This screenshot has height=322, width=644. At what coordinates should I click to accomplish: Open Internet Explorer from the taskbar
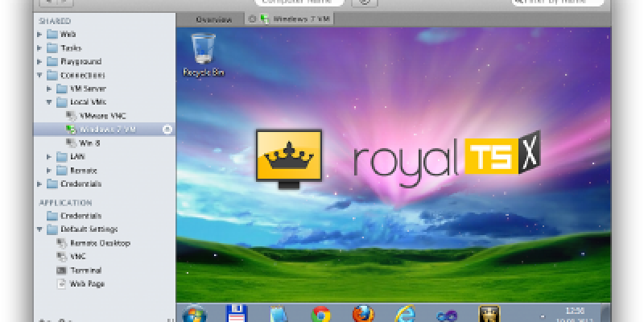tap(405, 315)
